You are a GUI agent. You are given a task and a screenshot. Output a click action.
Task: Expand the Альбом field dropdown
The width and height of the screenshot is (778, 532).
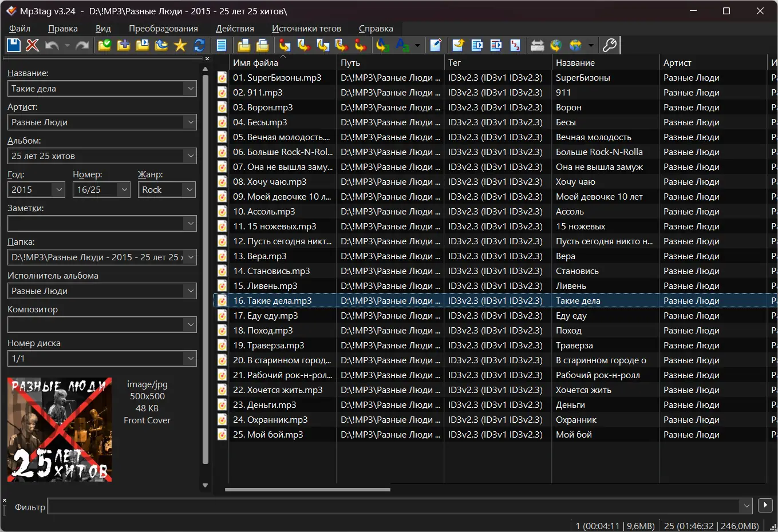(x=191, y=156)
